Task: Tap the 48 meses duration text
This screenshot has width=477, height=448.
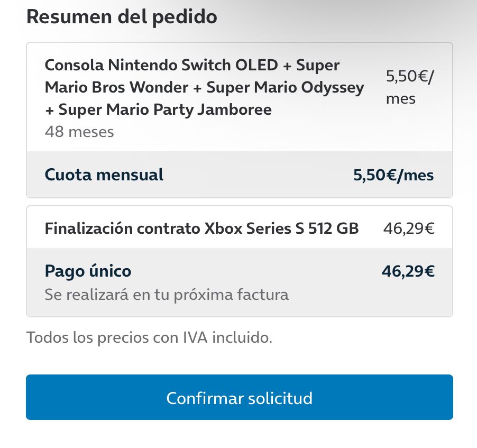Action: tap(79, 132)
